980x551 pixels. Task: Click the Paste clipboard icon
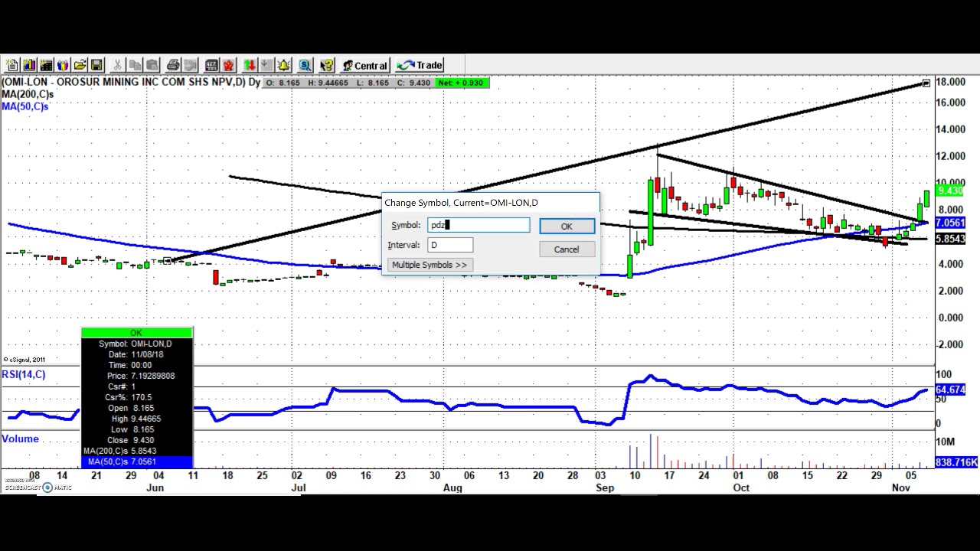point(152,65)
